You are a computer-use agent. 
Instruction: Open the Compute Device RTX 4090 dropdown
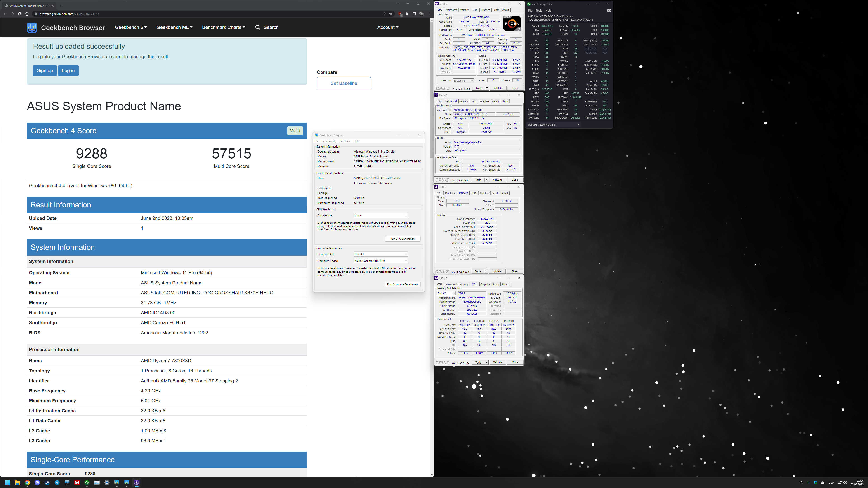(380, 261)
